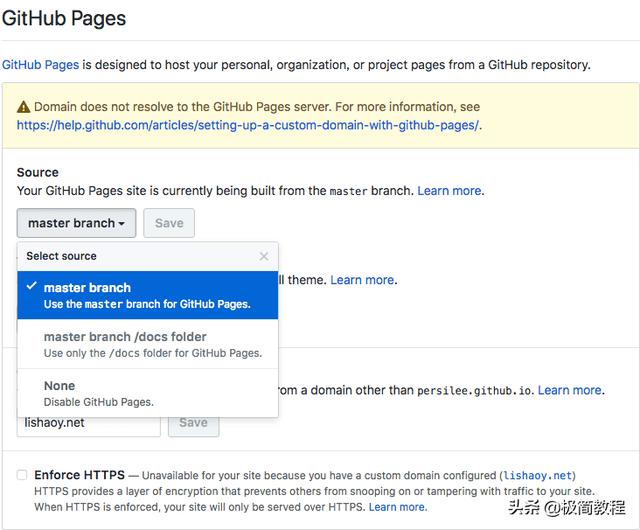Focus the custom domain field lishaoy.net
The width and height of the screenshot is (640, 530).
89,426
